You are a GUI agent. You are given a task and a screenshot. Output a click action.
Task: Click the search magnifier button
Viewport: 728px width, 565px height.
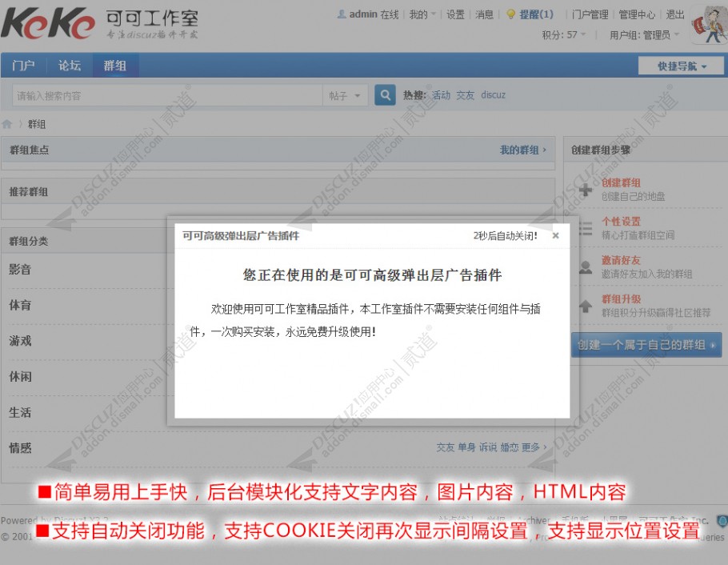point(385,95)
